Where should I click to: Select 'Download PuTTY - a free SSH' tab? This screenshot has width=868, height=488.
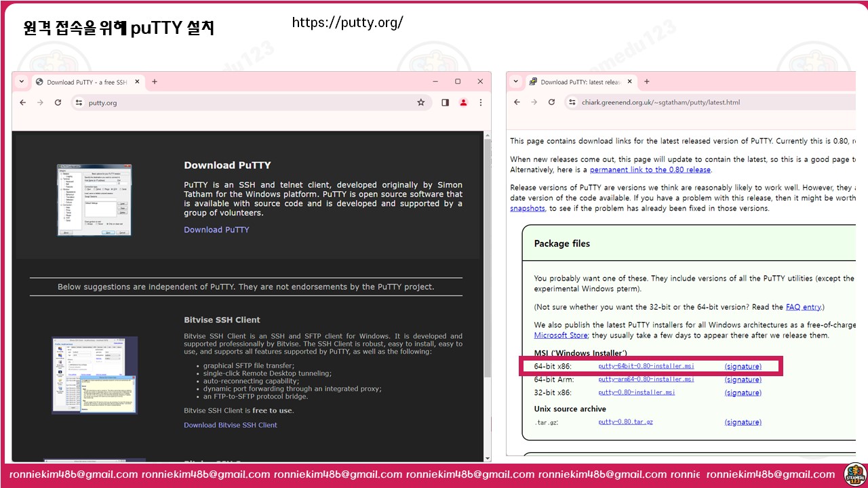coord(87,82)
